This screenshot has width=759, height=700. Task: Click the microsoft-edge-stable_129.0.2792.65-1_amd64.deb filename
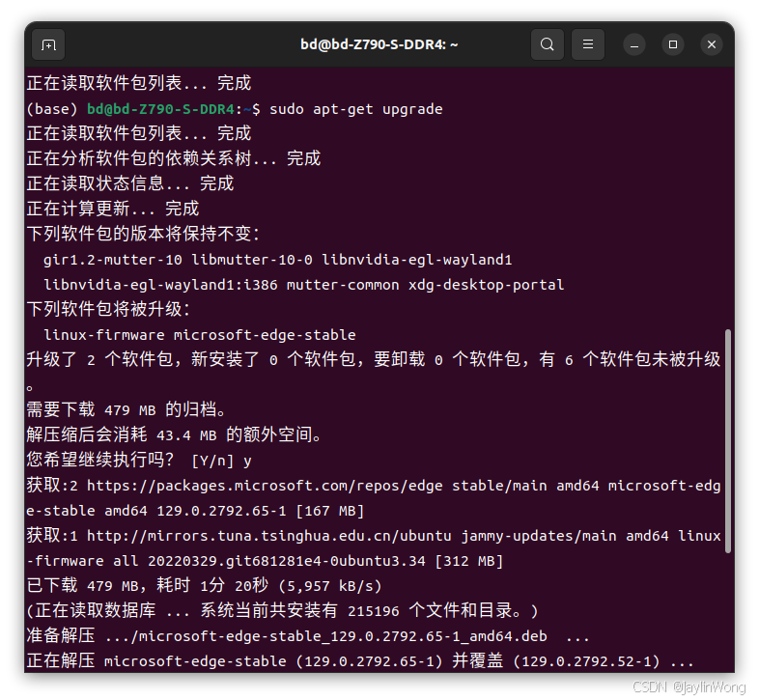[x=343, y=636]
